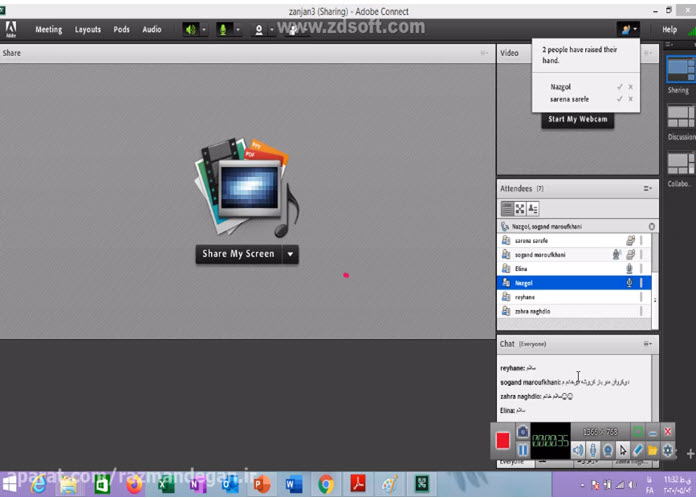This screenshot has height=498, width=696.
Task: Switch to Breakout Room view in Attendees
Action: (x=520, y=209)
